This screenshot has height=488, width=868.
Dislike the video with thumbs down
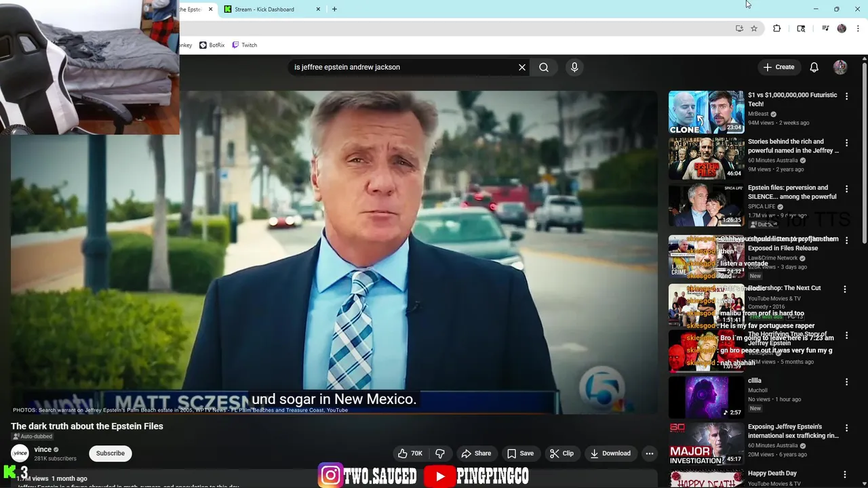pos(440,453)
